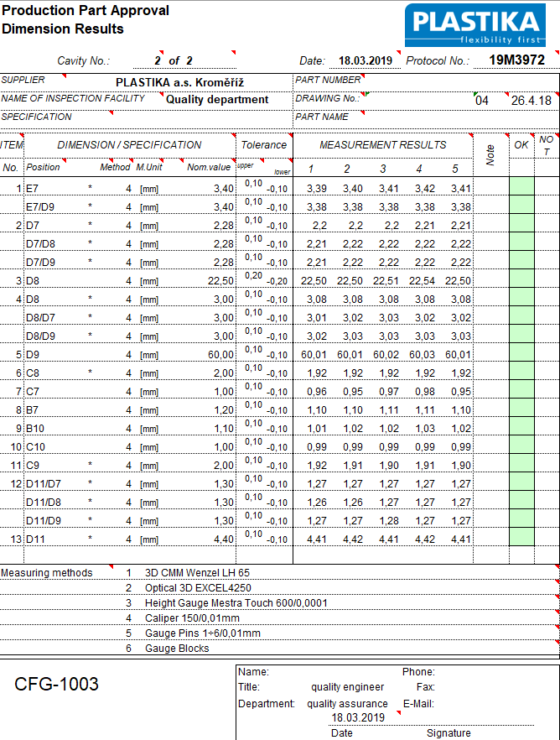The height and width of the screenshot is (740, 560).
Task: Select the drawing date cell '26.4.18'
Action: (531, 101)
